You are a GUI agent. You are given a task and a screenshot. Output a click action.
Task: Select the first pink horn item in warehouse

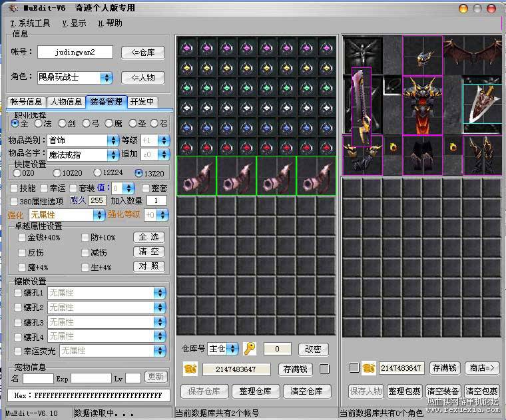tap(196, 176)
